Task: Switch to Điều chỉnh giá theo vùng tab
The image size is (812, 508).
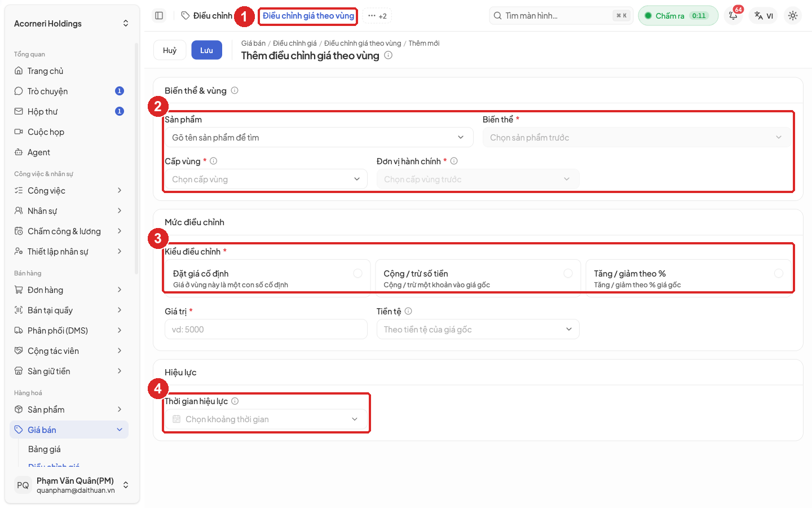Action: tap(308, 16)
